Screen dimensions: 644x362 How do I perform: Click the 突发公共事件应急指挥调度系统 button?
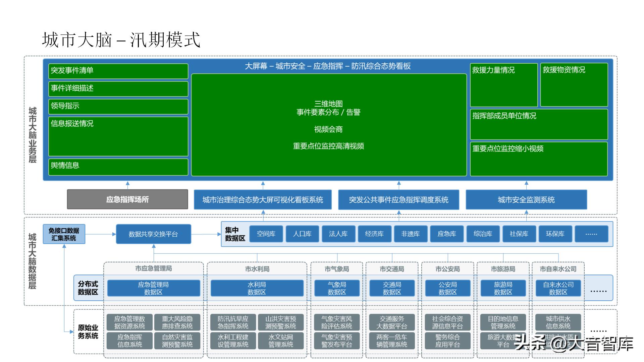click(399, 199)
